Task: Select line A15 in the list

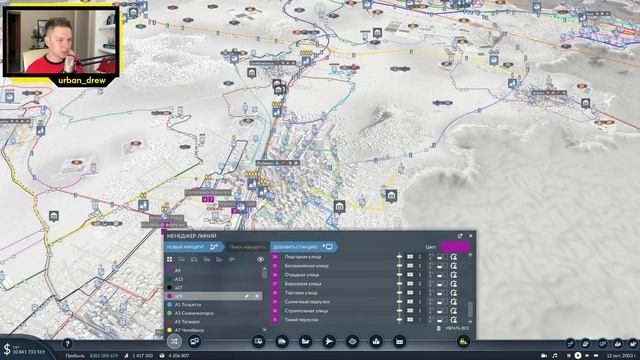Action: click(213, 279)
